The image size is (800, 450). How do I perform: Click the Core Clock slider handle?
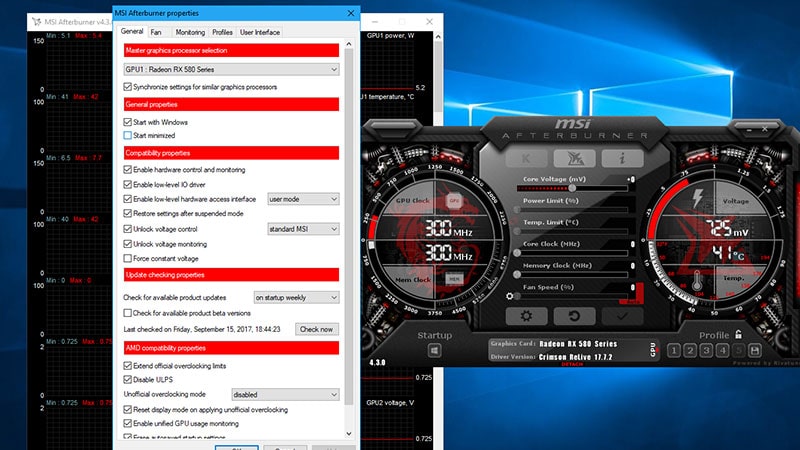tap(517, 253)
